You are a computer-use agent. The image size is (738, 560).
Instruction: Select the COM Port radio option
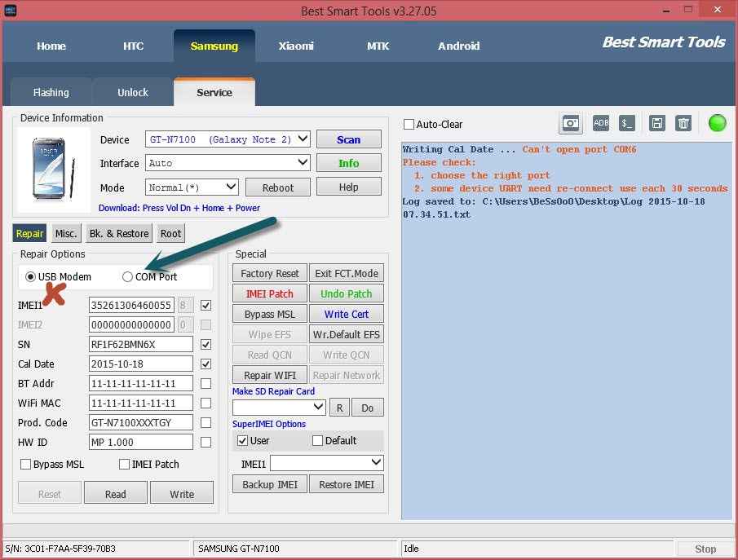pos(127,276)
